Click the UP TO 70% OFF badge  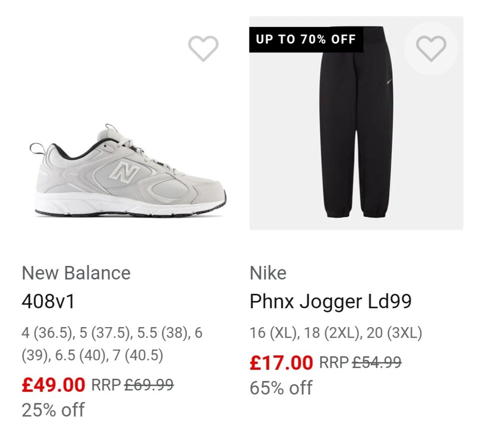(x=306, y=40)
